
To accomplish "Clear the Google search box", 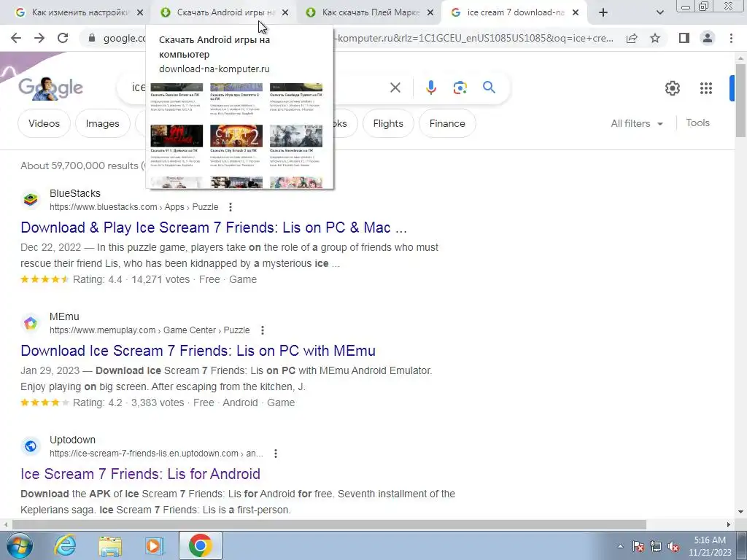I will point(395,87).
